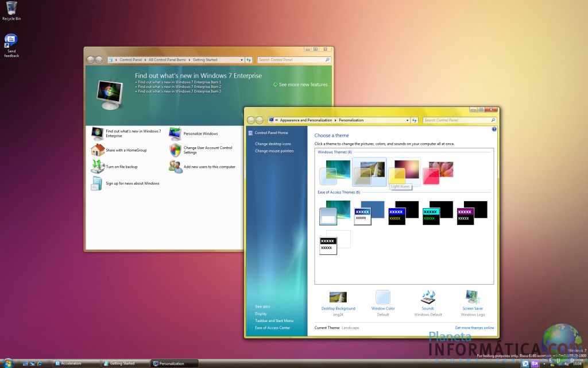Click the Add new users people icon

(175, 166)
